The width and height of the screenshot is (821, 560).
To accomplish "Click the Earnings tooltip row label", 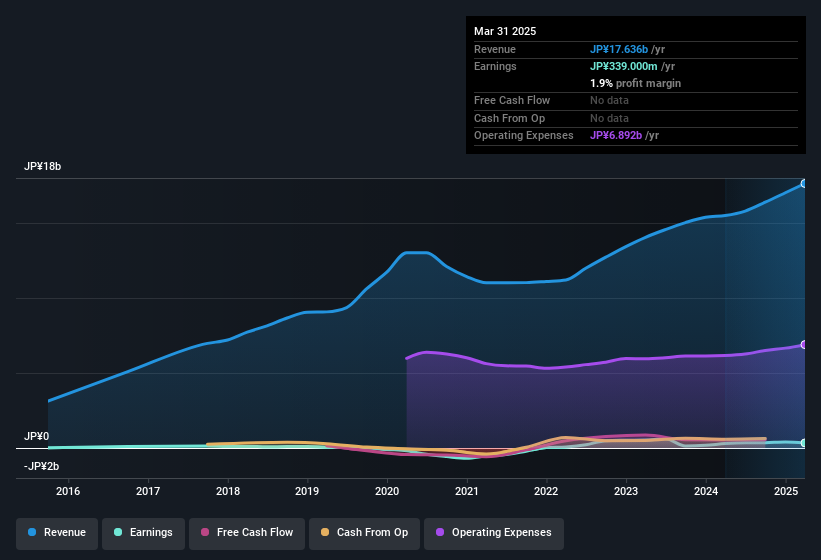I will (x=495, y=66).
